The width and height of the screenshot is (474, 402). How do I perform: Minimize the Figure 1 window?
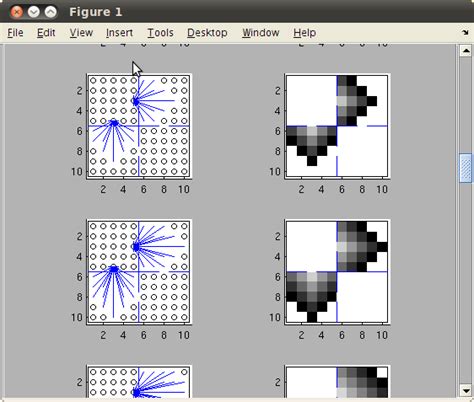click(33, 12)
